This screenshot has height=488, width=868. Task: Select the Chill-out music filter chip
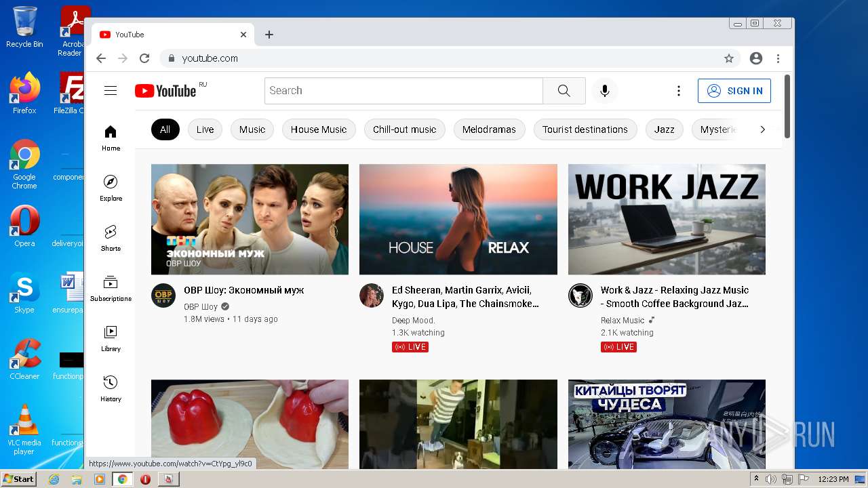click(x=405, y=129)
